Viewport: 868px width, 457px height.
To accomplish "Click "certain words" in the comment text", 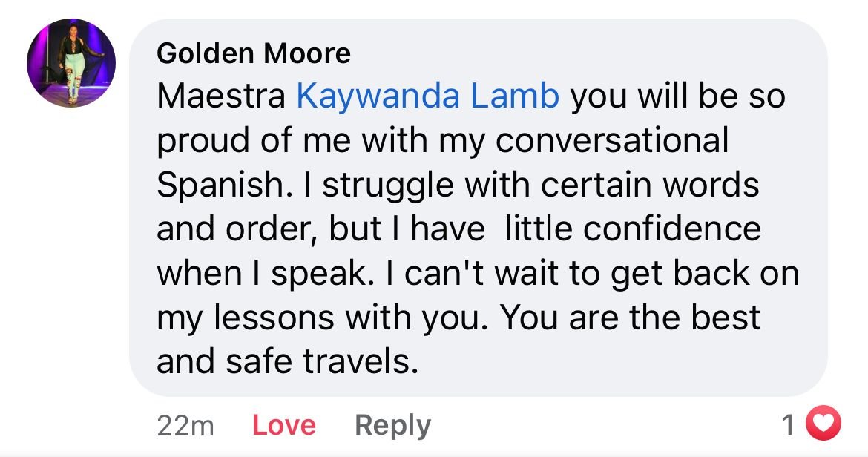I will pos(650,185).
